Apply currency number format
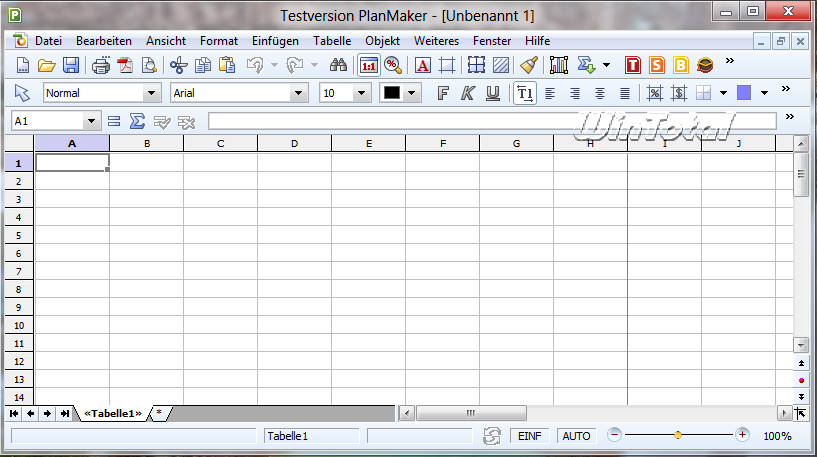 click(679, 93)
